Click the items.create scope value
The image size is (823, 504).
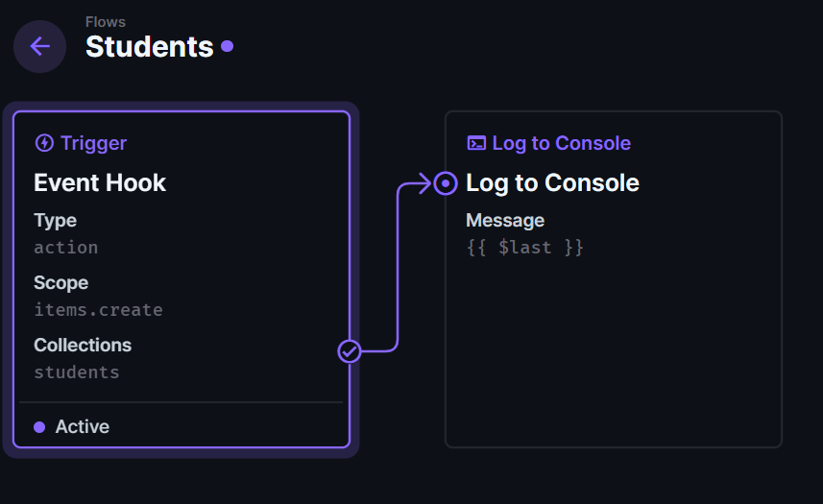click(x=99, y=310)
